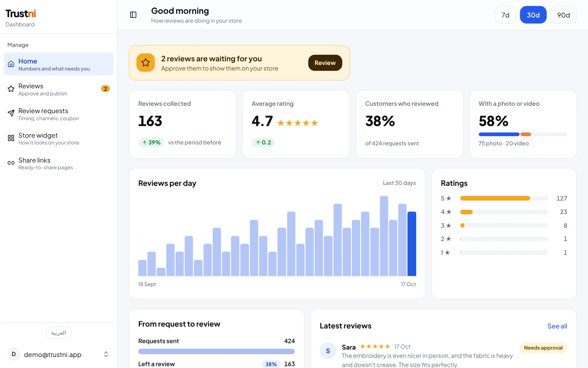Click the 'Manage' section label

click(x=18, y=45)
